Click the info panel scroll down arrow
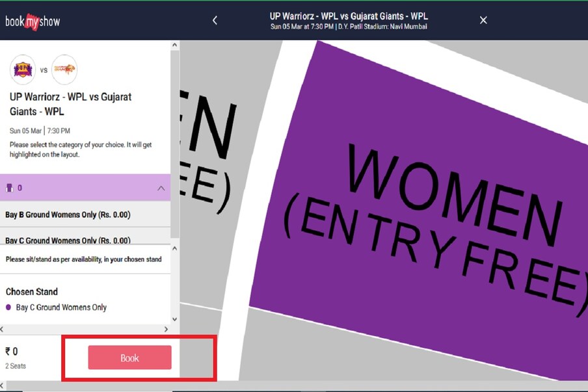The image size is (588, 392). click(x=175, y=319)
